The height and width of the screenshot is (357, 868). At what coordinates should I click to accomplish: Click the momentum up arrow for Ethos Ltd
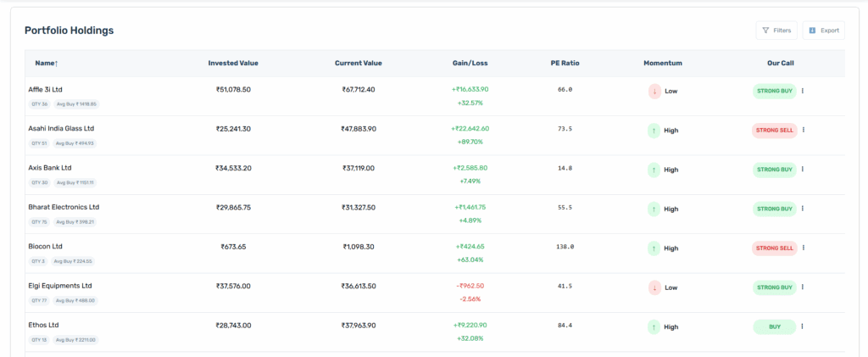click(x=654, y=326)
